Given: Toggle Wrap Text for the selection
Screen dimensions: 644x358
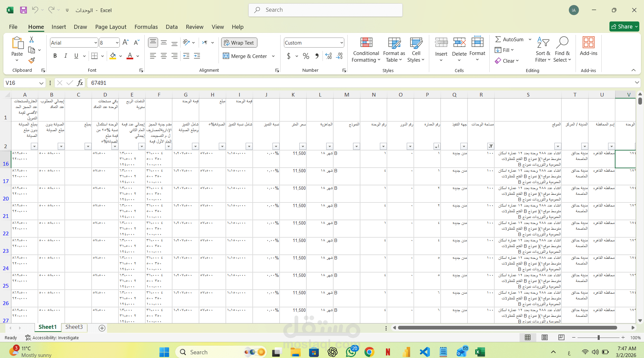Looking at the screenshot, I should coord(239,43).
